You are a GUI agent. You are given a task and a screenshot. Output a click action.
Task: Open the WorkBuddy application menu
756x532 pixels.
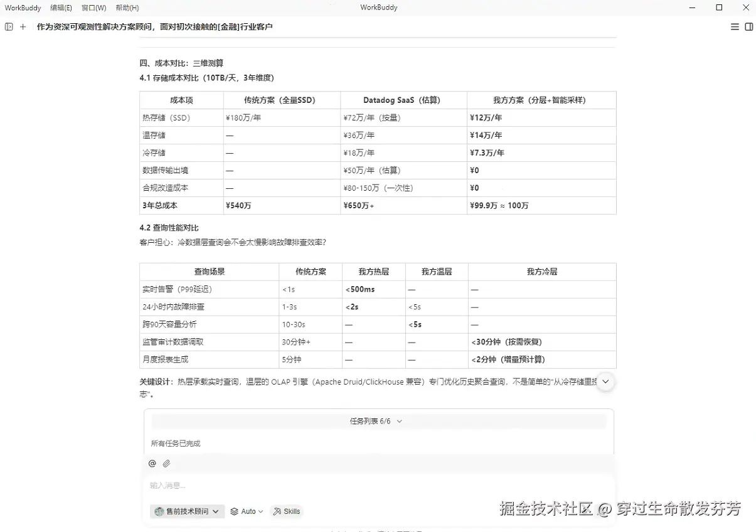coord(23,8)
